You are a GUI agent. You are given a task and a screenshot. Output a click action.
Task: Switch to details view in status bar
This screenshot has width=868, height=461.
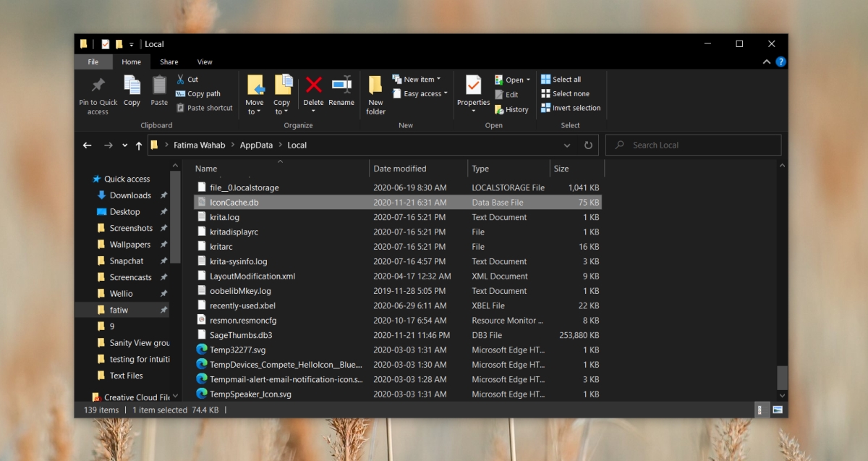(x=761, y=410)
